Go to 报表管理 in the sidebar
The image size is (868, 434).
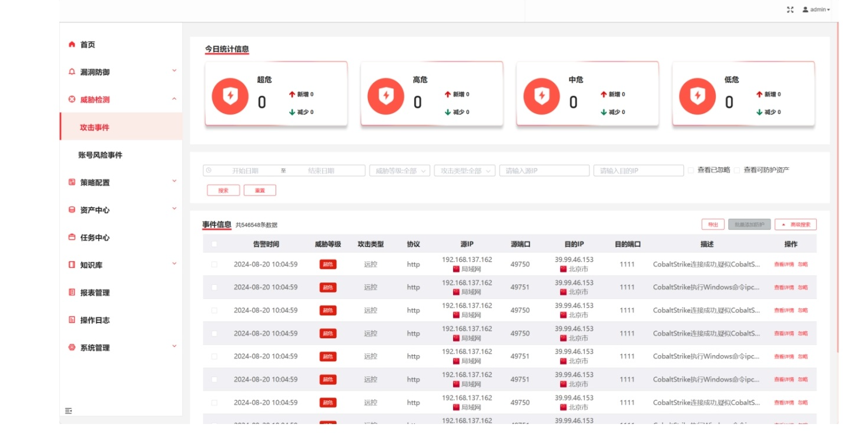pos(95,292)
